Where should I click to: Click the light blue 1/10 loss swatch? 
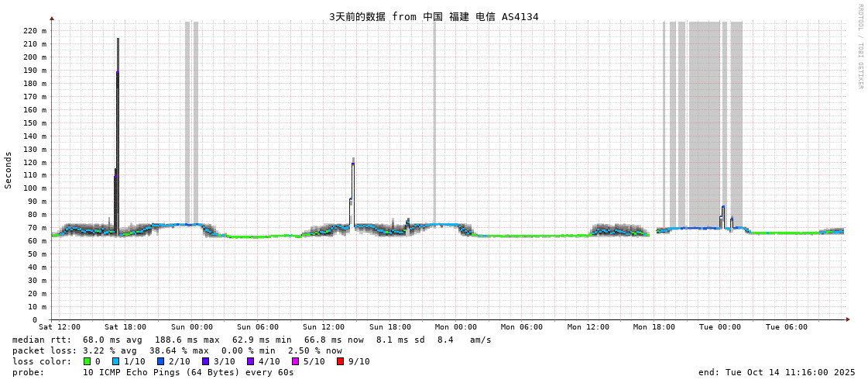[116, 361]
